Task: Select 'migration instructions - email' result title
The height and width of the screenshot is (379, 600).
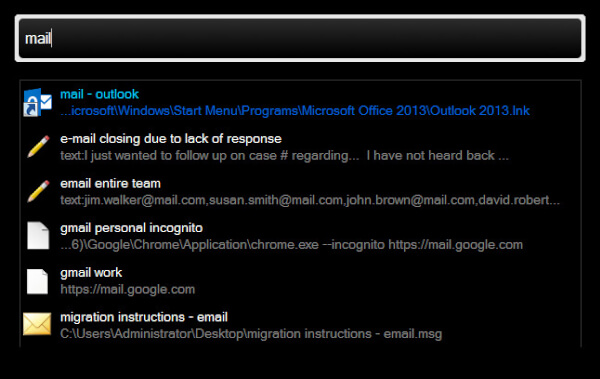Action: coord(144,317)
